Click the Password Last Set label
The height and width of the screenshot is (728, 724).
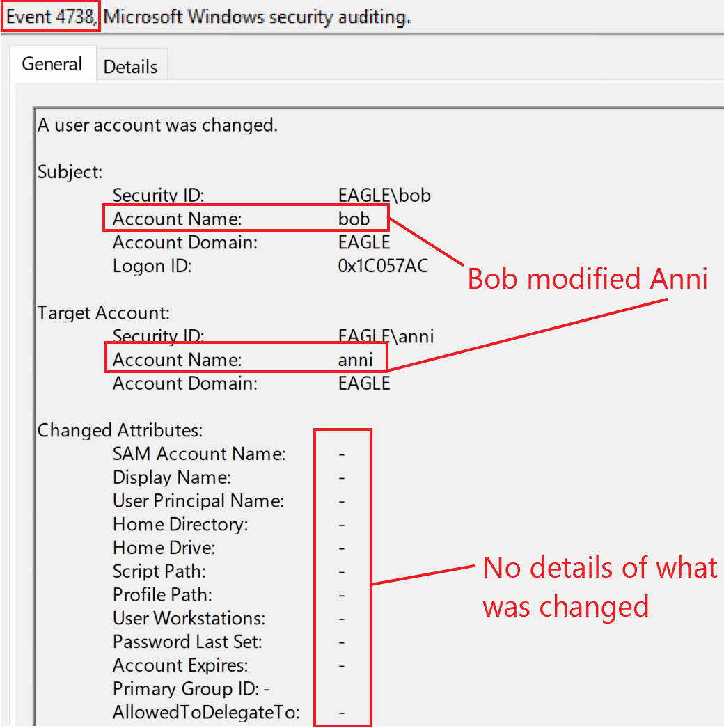[x=187, y=642]
